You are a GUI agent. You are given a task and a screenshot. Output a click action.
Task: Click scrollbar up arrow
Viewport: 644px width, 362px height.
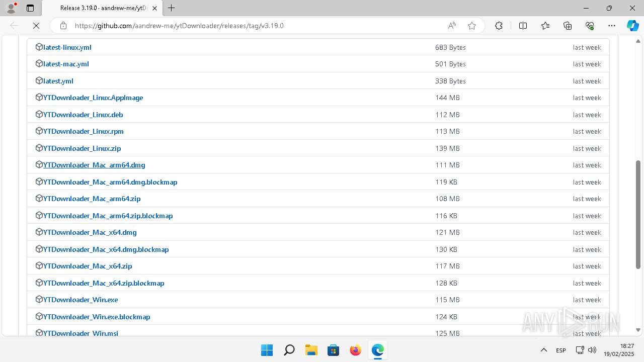[x=638, y=41]
